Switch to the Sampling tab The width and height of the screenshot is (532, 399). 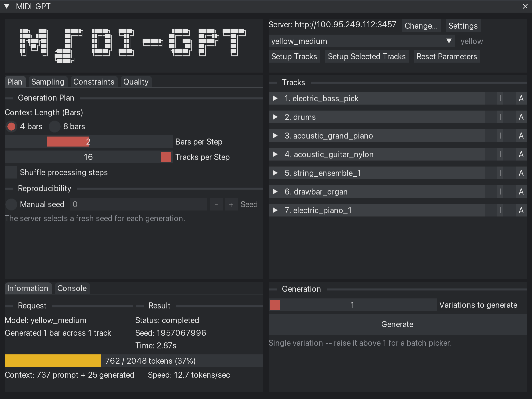pyautogui.click(x=48, y=82)
